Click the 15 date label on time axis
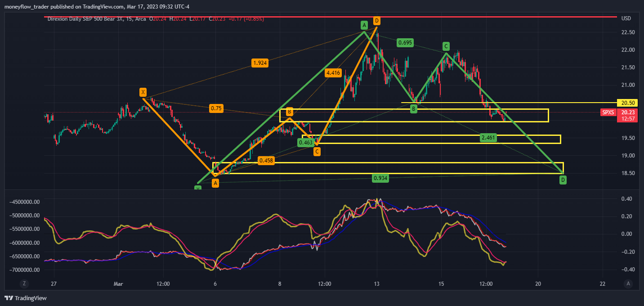Screen dimensions: 644x306 [x=441, y=284]
